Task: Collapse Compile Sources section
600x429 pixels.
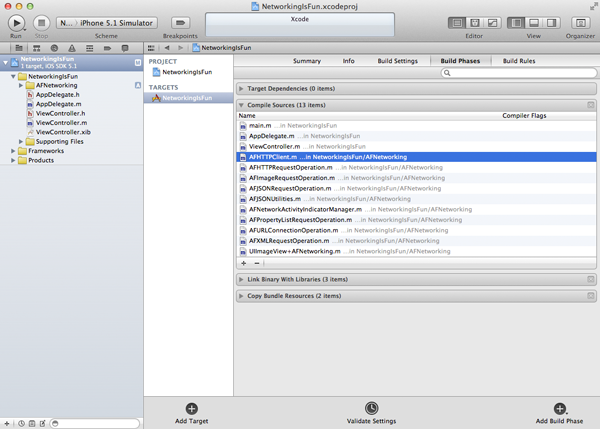Action: [x=241, y=105]
